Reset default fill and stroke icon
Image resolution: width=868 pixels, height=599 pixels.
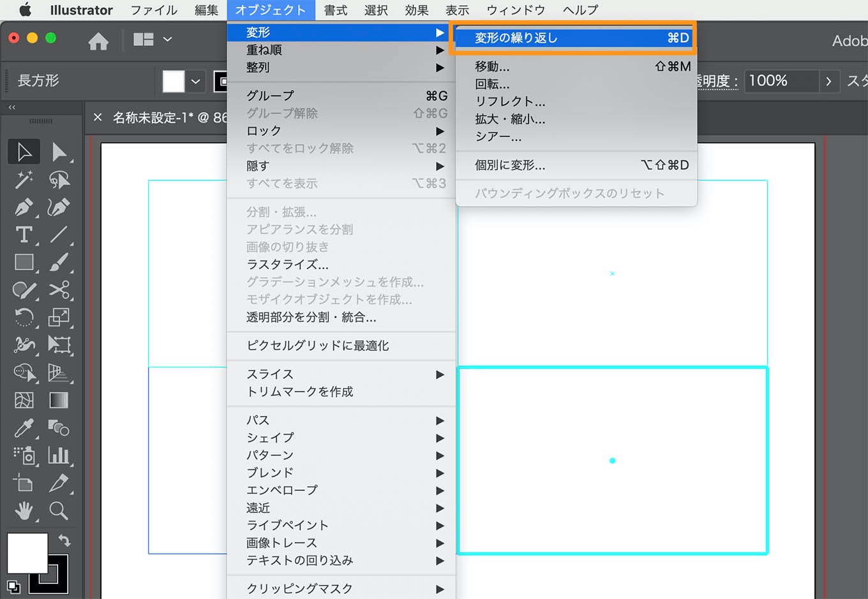[13, 586]
